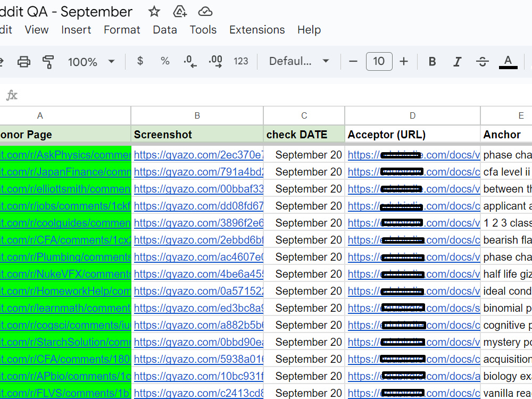Open the coolguides reddit link

[65, 223]
